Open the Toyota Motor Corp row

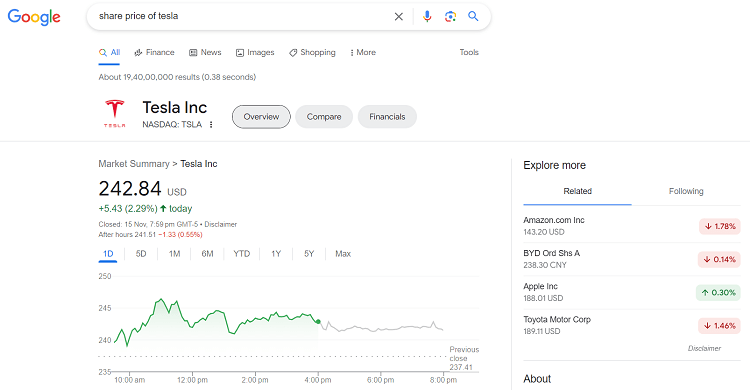click(632, 325)
